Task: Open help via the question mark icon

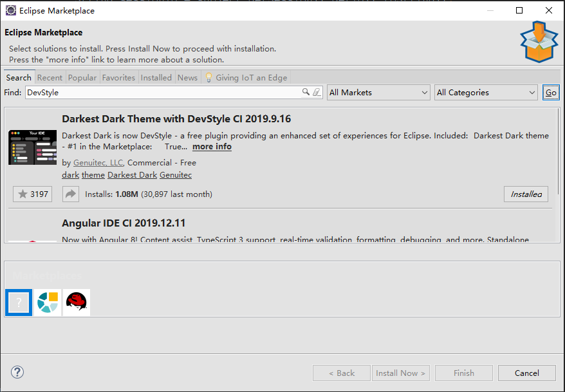Action: pos(17,372)
